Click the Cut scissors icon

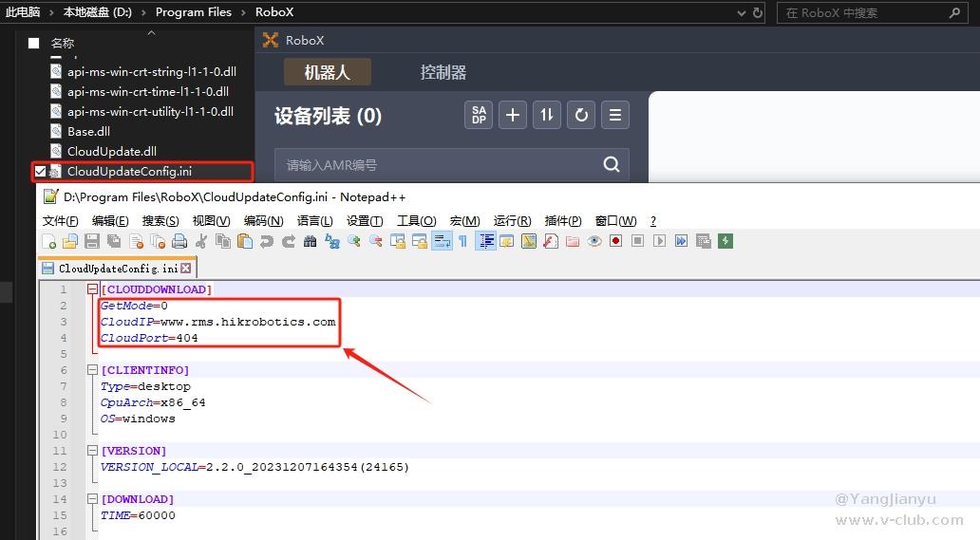[x=201, y=241]
